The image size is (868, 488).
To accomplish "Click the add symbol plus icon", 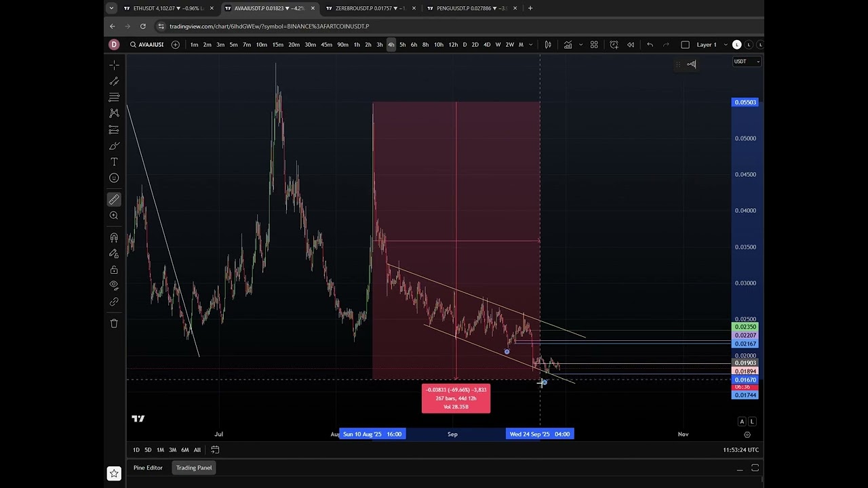I will 175,45.
